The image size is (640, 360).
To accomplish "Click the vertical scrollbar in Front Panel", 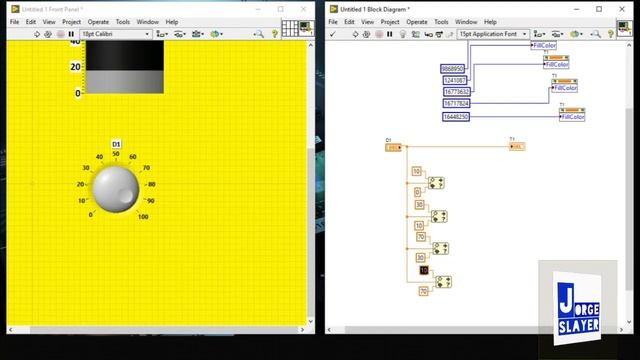I will tap(311, 182).
